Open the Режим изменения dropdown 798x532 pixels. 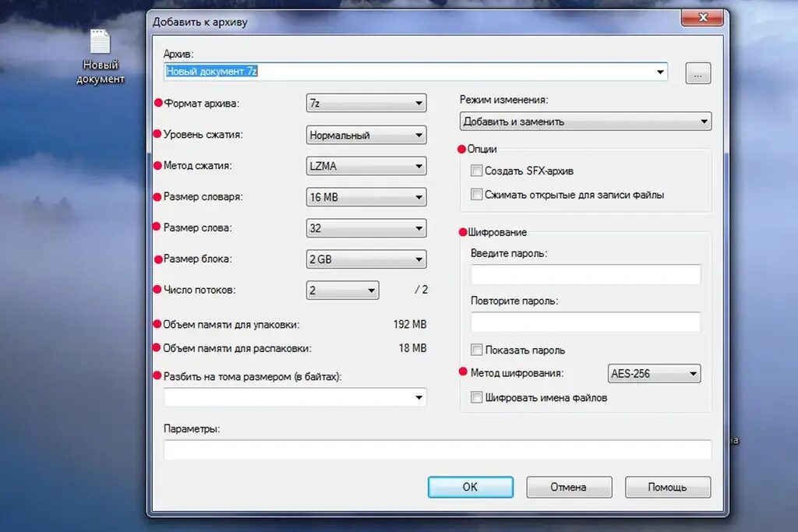pos(585,122)
